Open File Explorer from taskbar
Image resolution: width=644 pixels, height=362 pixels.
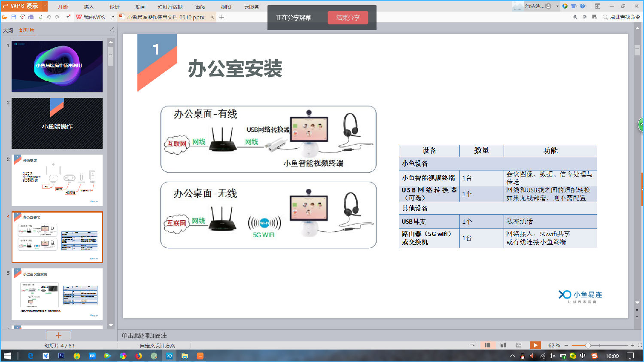point(185,356)
